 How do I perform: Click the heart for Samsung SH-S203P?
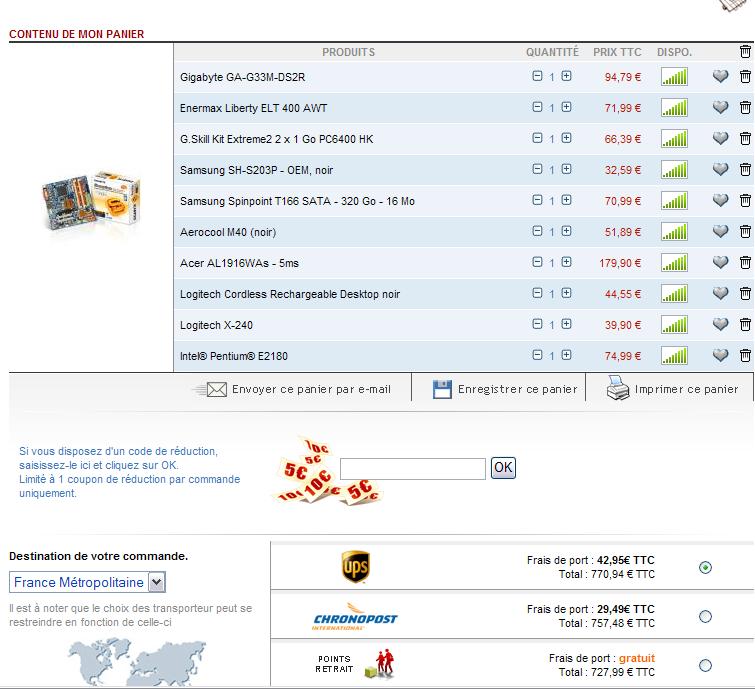pyautogui.click(x=720, y=169)
